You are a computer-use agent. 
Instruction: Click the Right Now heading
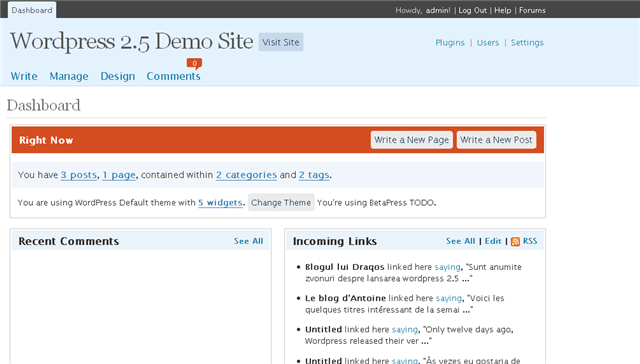(x=46, y=140)
